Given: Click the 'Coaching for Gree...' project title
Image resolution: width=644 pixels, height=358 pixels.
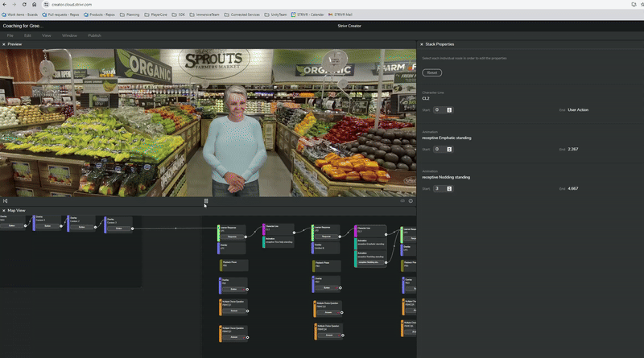Looking at the screenshot, I should tap(23, 26).
